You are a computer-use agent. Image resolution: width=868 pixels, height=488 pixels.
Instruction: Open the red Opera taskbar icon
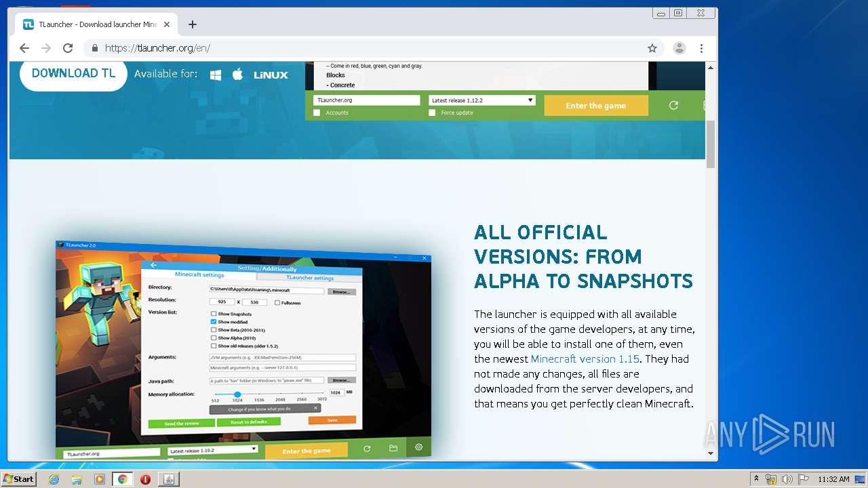(x=145, y=479)
